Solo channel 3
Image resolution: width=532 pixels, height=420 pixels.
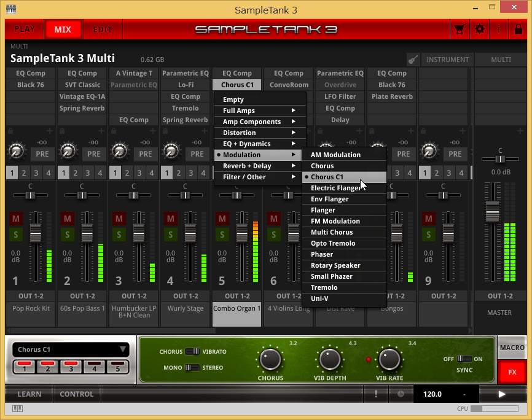click(x=119, y=235)
